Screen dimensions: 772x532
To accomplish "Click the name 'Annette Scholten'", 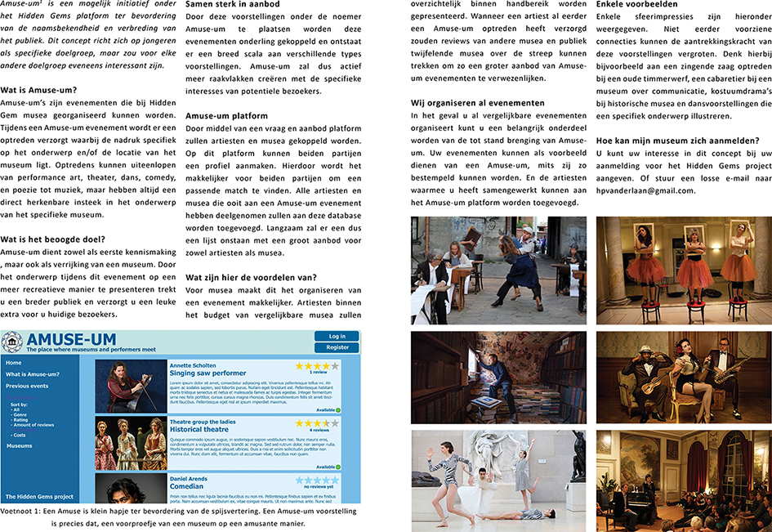I will pyautogui.click(x=193, y=365).
